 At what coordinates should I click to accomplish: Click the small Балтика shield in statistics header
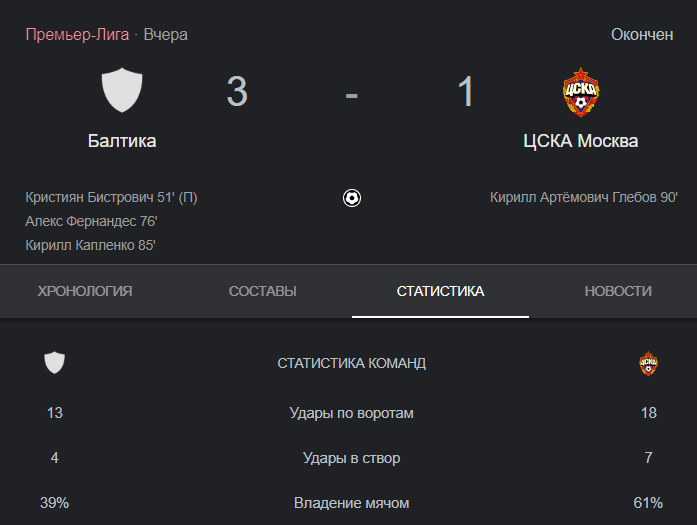pyautogui.click(x=55, y=362)
